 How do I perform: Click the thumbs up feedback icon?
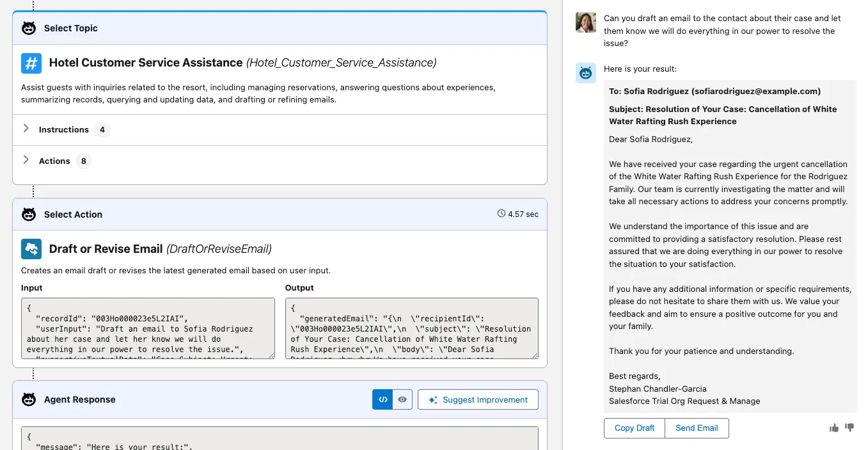tap(834, 428)
